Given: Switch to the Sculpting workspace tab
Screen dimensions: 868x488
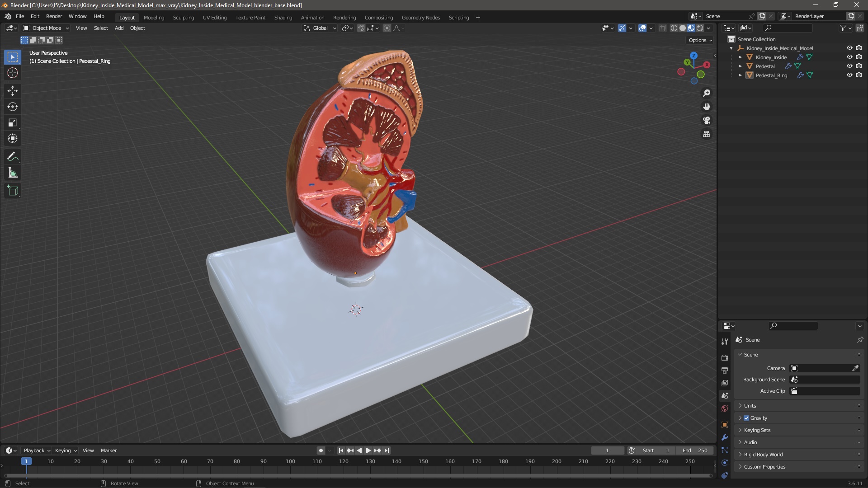Looking at the screenshot, I should pos(183,18).
